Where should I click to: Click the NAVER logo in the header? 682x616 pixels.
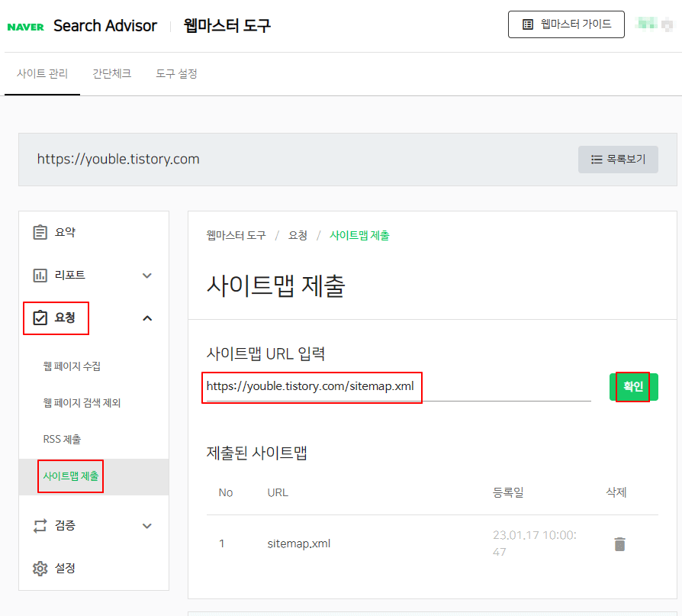tap(24, 25)
